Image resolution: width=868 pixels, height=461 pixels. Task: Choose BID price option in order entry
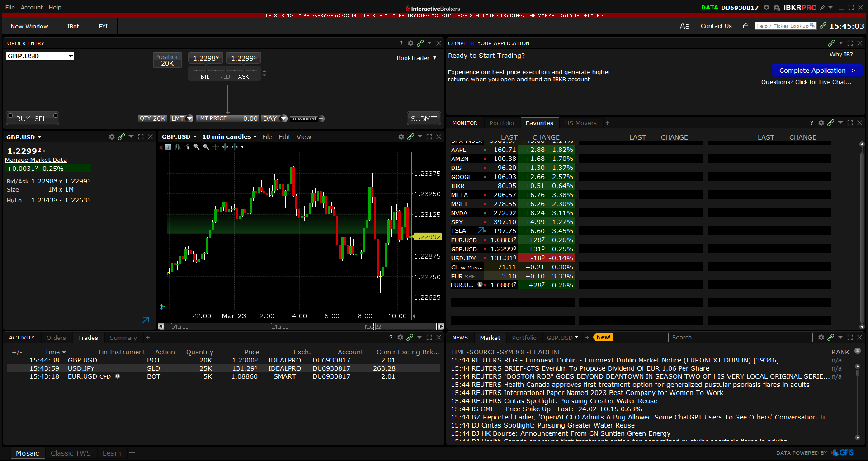[206, 77]
